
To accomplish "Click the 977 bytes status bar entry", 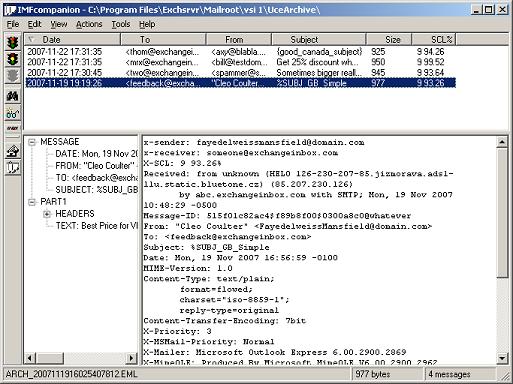I will tap(372, 374).
